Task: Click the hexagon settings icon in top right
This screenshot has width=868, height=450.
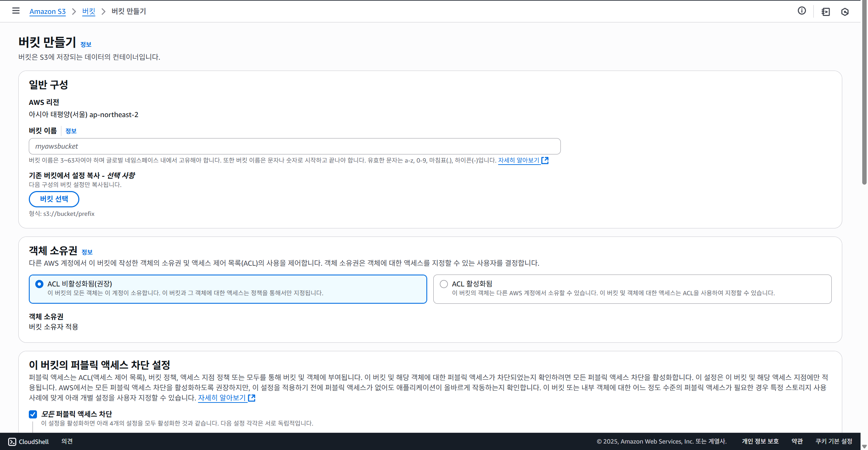Action: click(845, 12)
